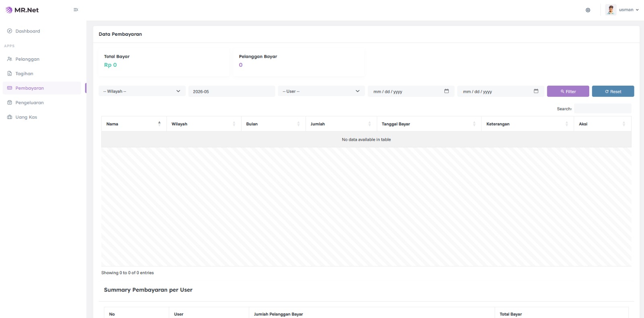Viewport: 644px width, 318px height.
Task: Expand the User filter dropdown
Action: [321, 91]
